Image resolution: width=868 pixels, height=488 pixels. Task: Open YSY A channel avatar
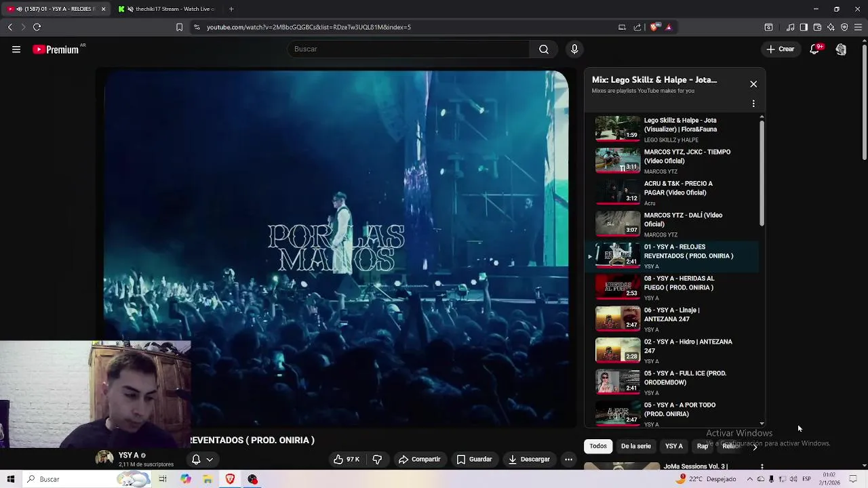(104, 459)
